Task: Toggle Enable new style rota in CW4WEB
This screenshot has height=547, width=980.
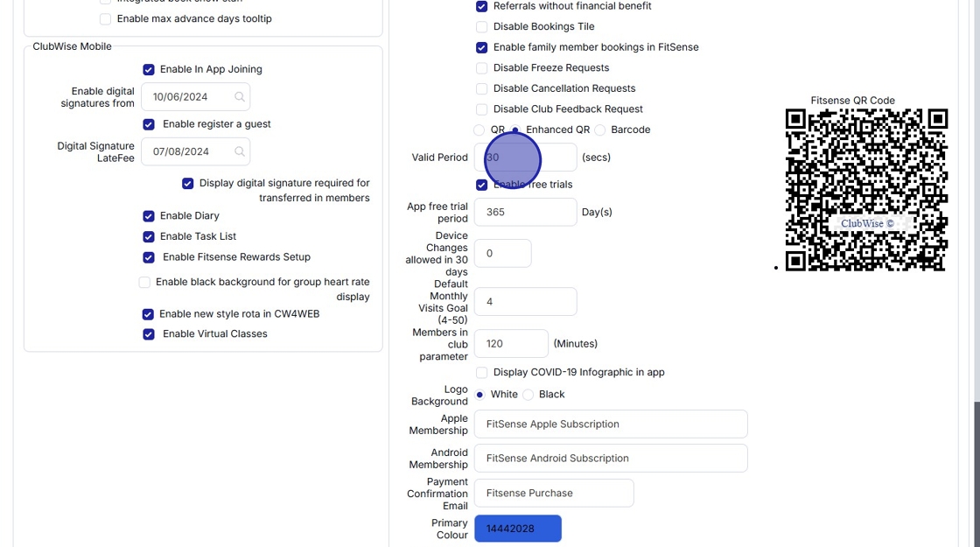Action: pyautogui.click(x=148, y=314)
